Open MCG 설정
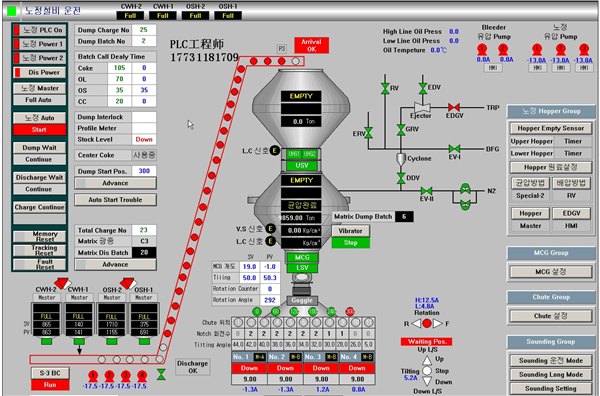Screen dimensions: 600x396 (551, 272)
